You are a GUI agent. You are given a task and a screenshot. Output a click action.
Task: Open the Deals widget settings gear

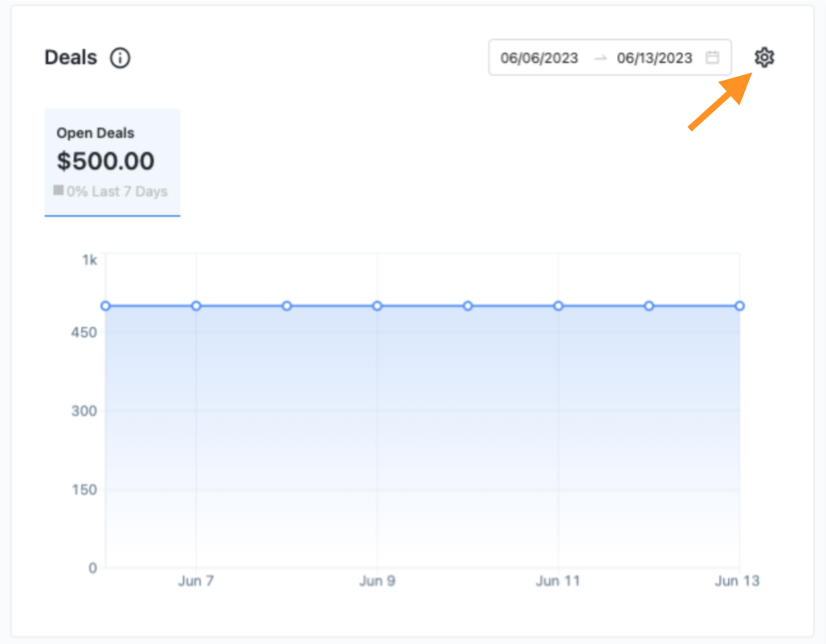click(x=764, y=57)
